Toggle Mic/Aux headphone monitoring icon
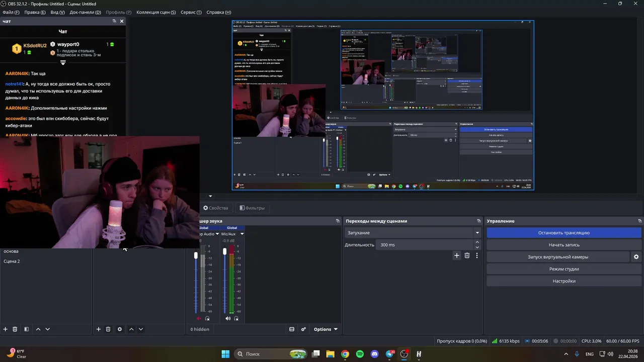Screen dimensions: 644x362 coord(236,318)
